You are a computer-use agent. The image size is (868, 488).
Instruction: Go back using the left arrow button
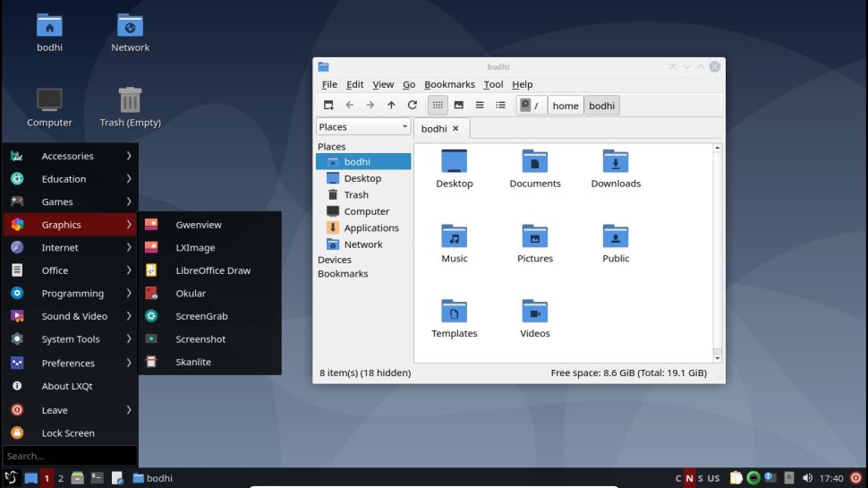[349, 106]
